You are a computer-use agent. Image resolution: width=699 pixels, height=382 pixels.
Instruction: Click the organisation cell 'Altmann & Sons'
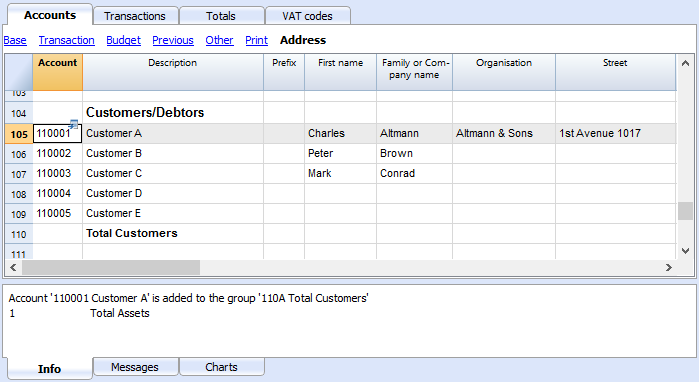pos(504,133)
